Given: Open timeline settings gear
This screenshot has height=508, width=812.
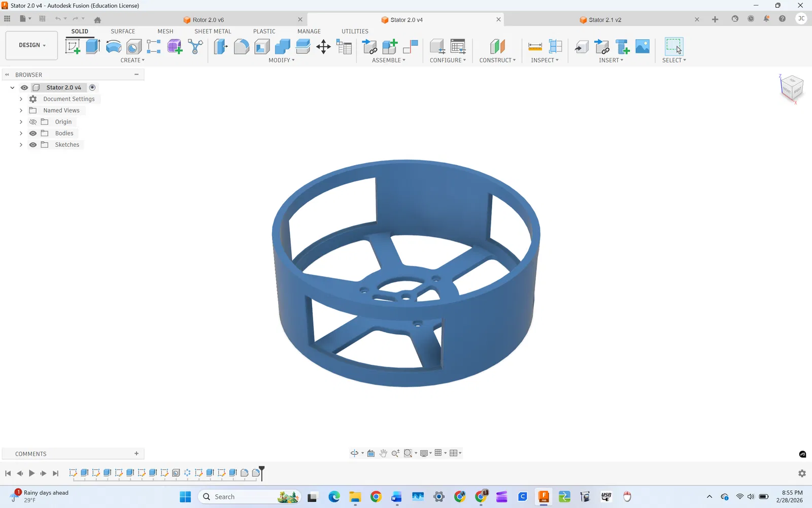Looking at the screenshot, I should tap(802, 473).
